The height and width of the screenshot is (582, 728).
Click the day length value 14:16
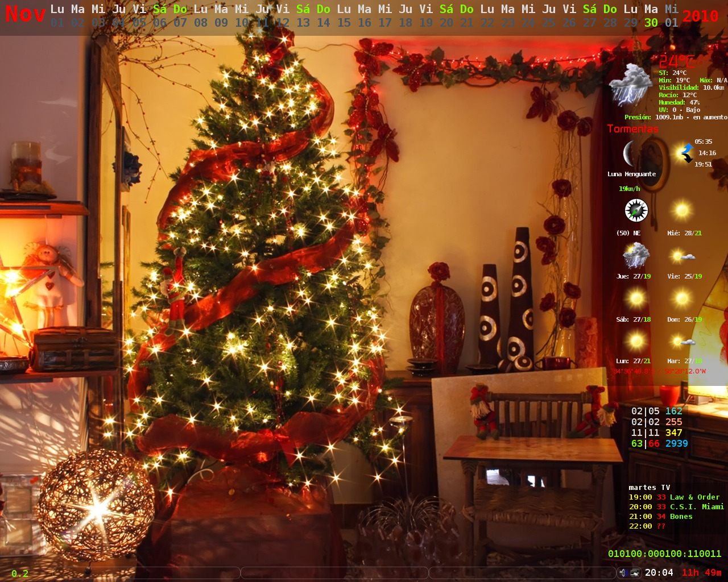click(x=707, y=153)
